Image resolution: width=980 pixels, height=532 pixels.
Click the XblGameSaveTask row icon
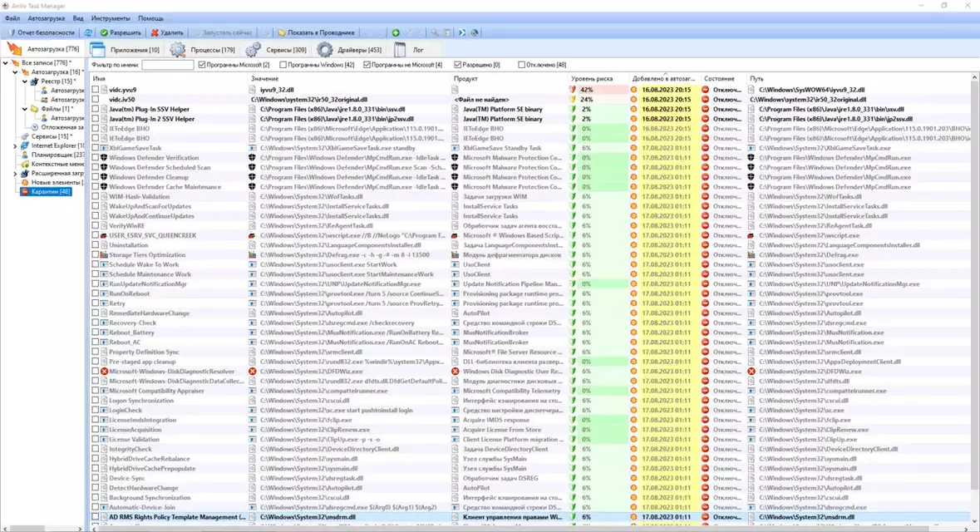[x=105, y=148]
